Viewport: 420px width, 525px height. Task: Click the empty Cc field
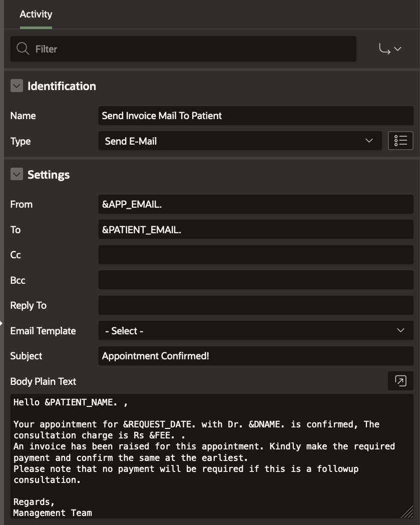point(256,255)
